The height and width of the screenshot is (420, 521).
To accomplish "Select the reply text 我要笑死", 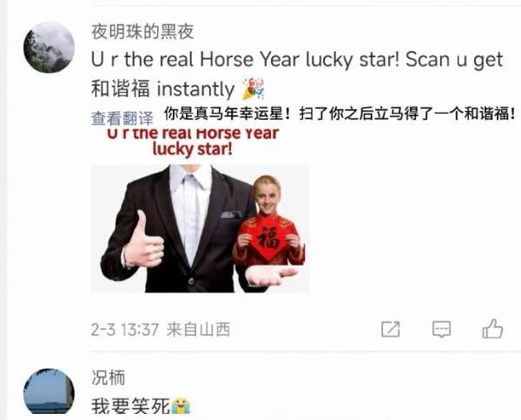I will [x=130, y=406].
